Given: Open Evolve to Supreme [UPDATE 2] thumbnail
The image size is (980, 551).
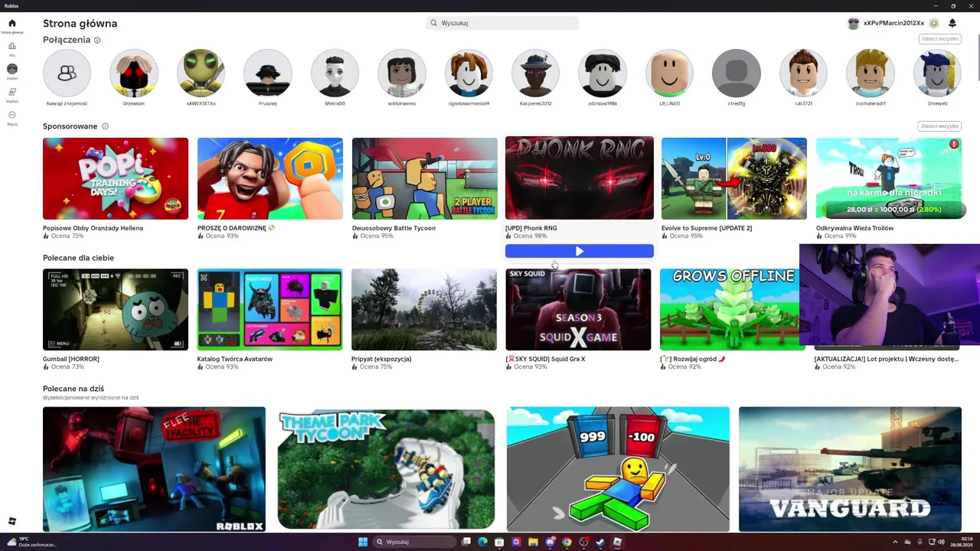Looking at the screenshot, I should tap(734, 178).
